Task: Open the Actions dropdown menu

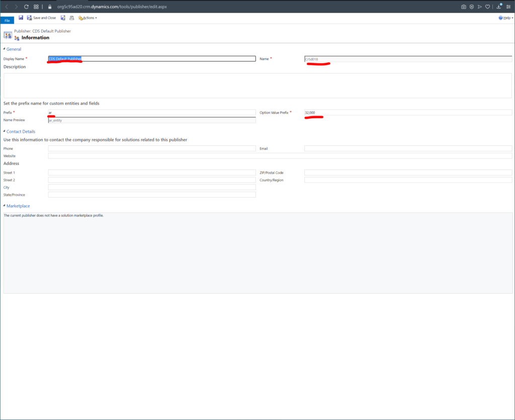Action: pyautogui.click(x=88, y=18)
